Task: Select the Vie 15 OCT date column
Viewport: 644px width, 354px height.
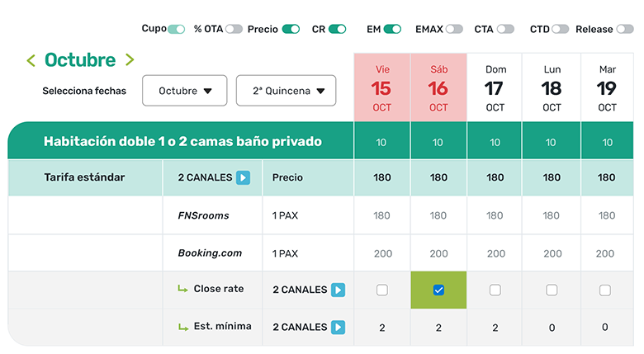Action: click(381, 88)
